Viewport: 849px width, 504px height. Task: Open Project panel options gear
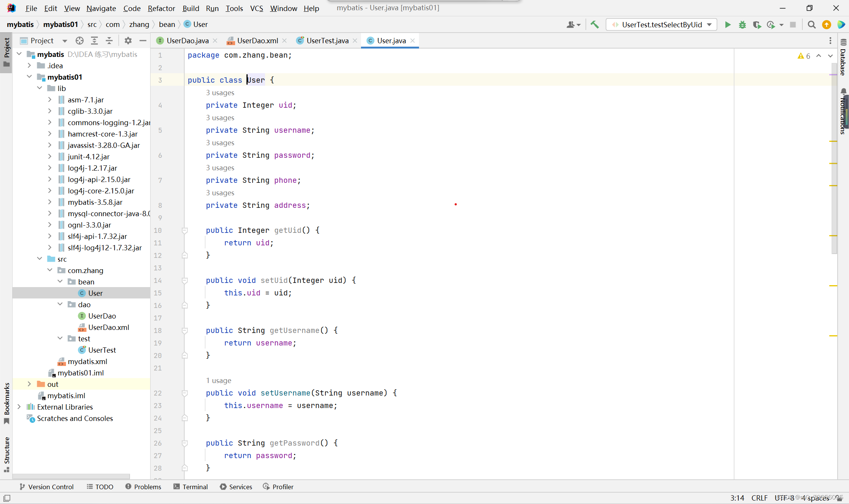tap(128, 41)
